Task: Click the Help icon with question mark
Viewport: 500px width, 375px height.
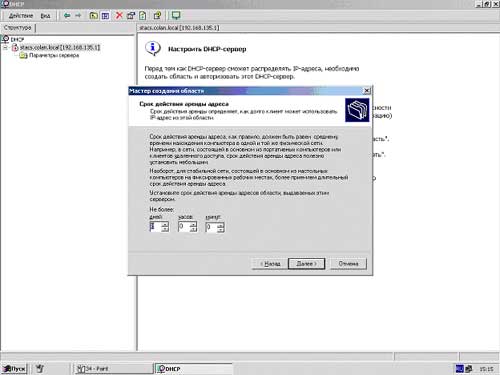Action: point(157,15)
